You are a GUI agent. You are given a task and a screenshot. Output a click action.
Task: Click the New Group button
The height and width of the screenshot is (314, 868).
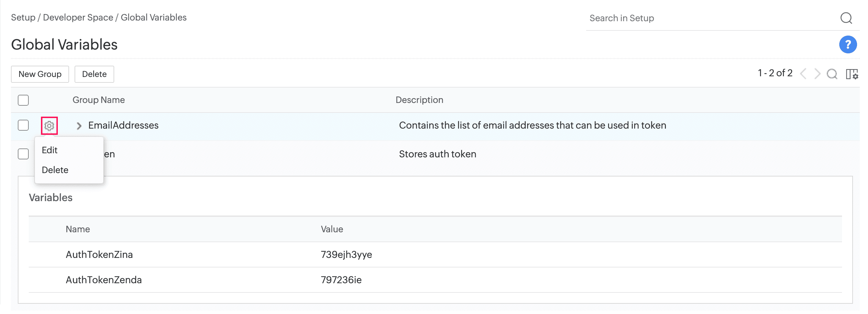[40, 74]
